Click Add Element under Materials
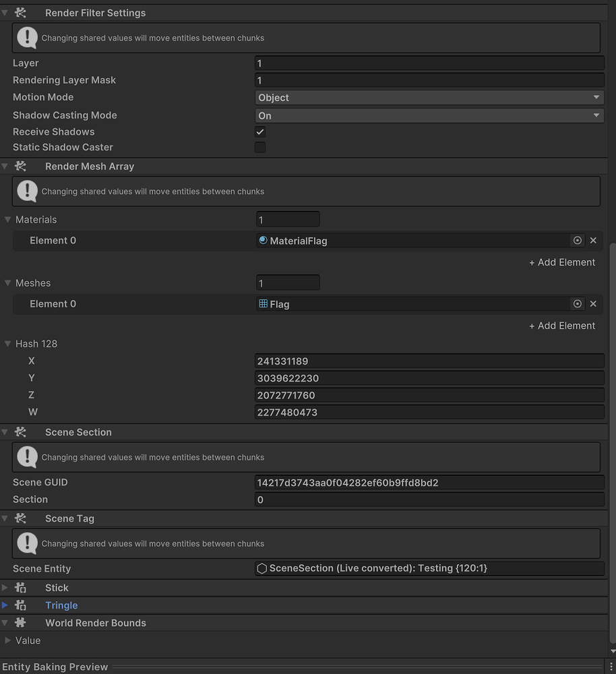616x674 pixels. [x=562, y=262]
